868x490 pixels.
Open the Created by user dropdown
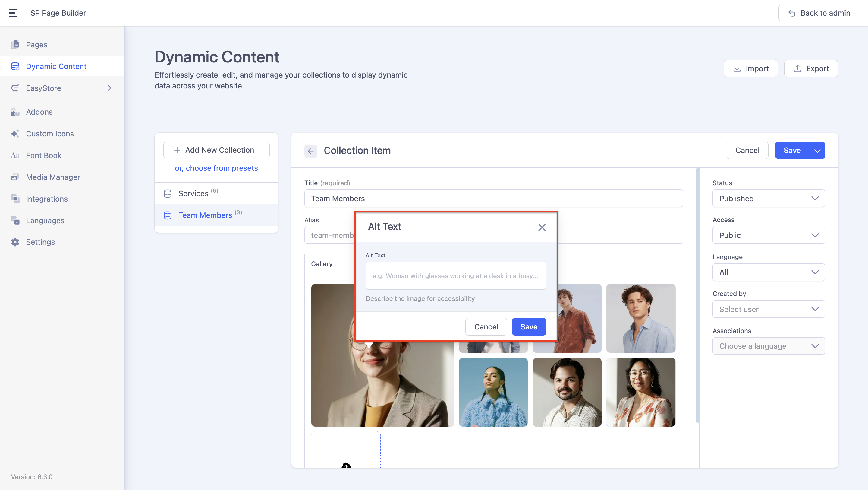tap(768, 309)
